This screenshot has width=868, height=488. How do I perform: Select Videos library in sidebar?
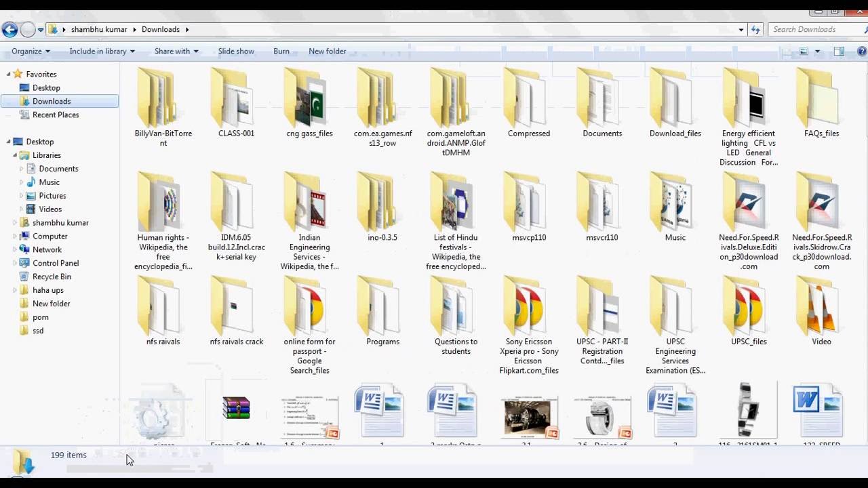[x=50, y=209]
